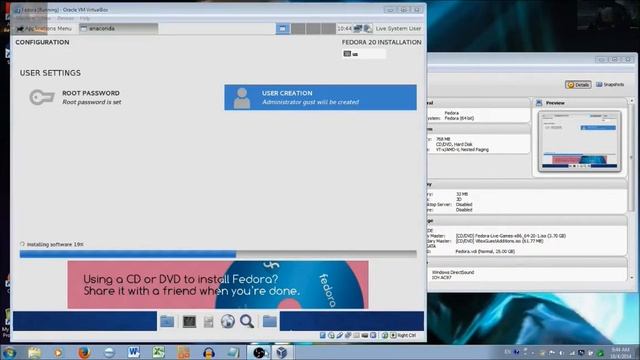Click the Preview thumbnail of Fedora VM
The image size is (640, 360).
click(x=580, y=141)
